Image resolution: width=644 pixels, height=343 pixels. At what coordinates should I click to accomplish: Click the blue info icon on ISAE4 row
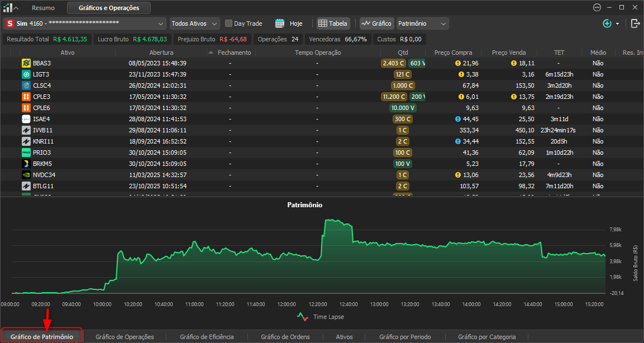point(458,119)
